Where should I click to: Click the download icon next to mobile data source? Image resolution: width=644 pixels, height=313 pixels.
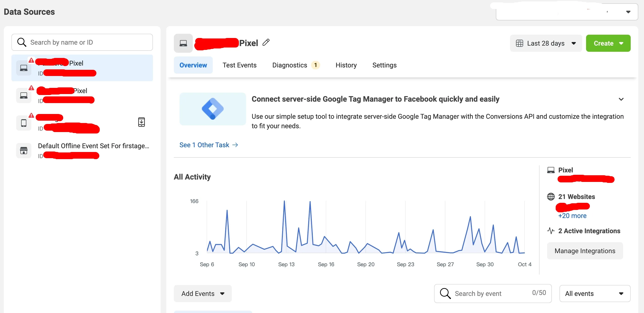point(142,122)
